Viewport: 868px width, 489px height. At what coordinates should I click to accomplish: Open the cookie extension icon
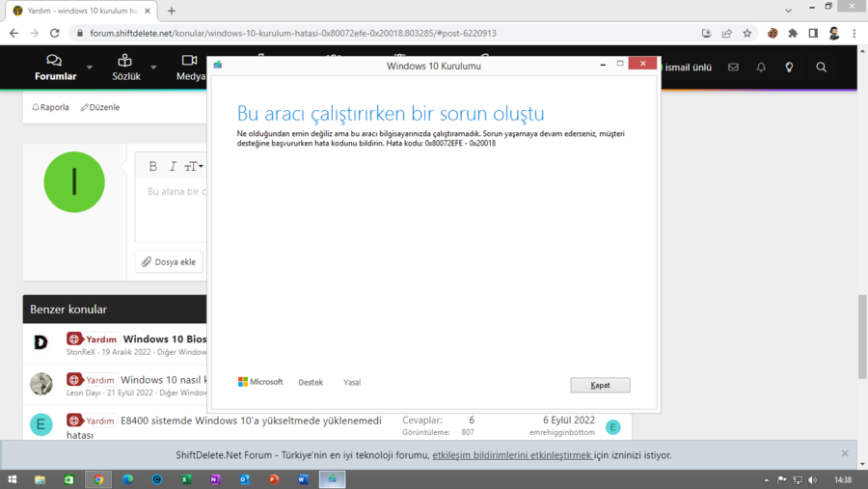pyautogui.click(x=773, y=33)
